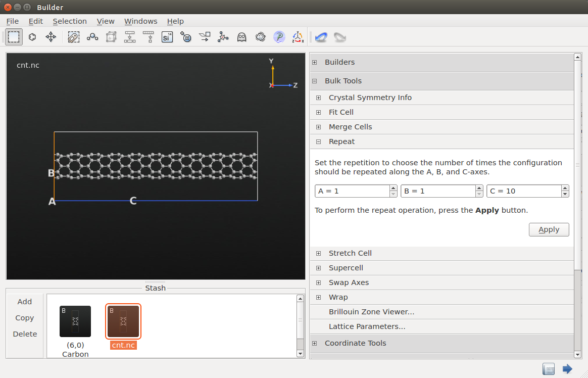Open the Selection menu
The height and width of the screenshot is (378, 588).
coord(70,21)
